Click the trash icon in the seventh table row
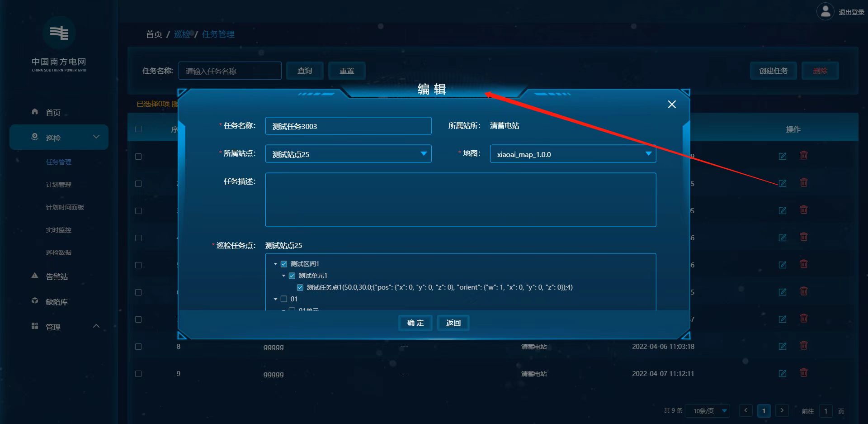The image size is (868, 424). coord(803,319)
